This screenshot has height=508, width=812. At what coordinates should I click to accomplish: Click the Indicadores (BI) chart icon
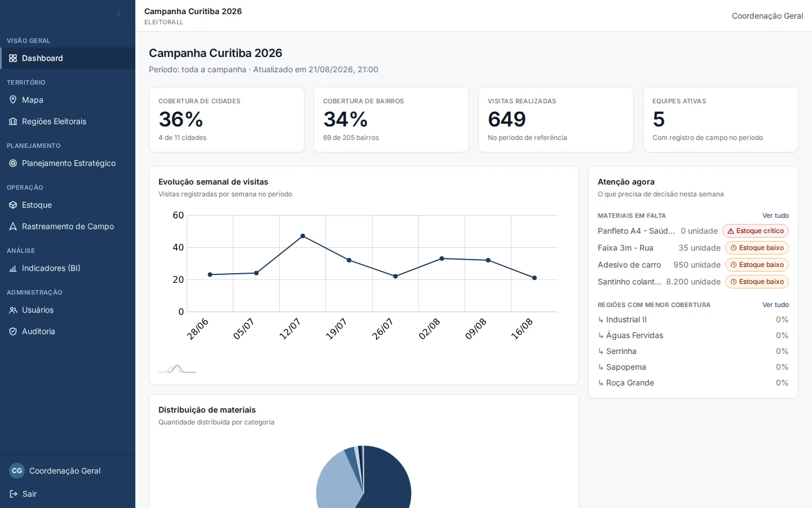pos(13,268)
